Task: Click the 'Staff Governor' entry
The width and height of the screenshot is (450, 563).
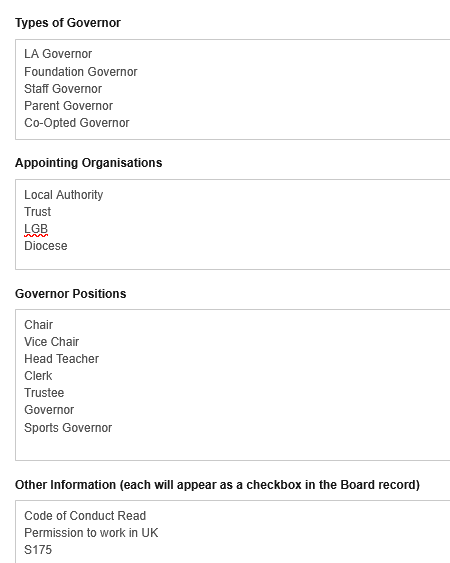Action: [x=63, y=89]
